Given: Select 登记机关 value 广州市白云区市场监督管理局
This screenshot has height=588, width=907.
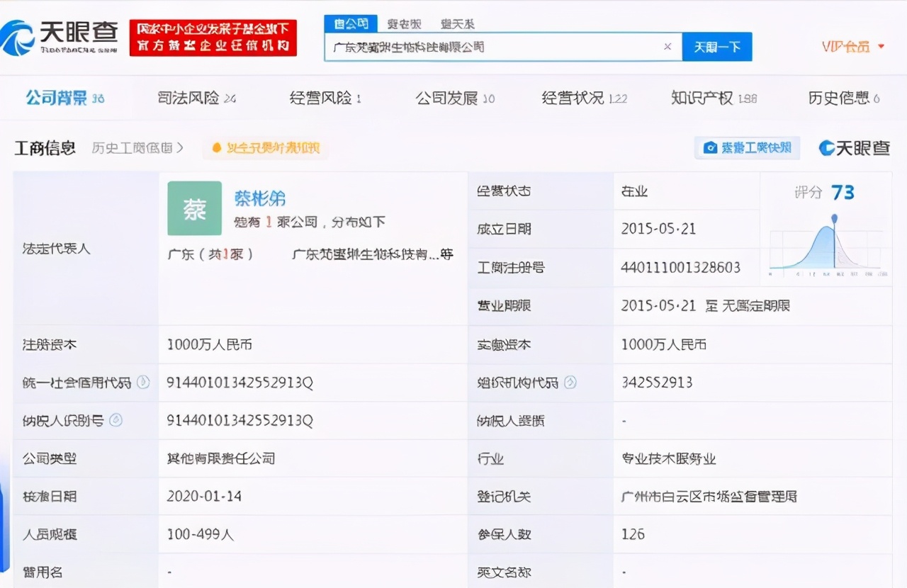Looking at the screenshot, I should [709, 496].
